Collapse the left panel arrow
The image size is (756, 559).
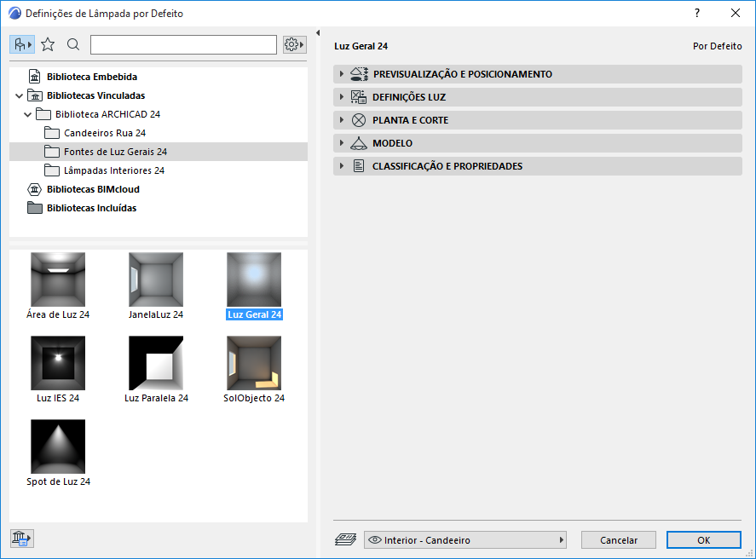[318, 32]
